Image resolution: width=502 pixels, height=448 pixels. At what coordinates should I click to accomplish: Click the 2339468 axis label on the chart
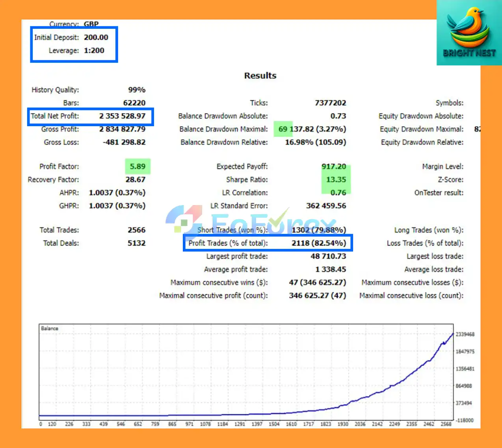(465, 334)
